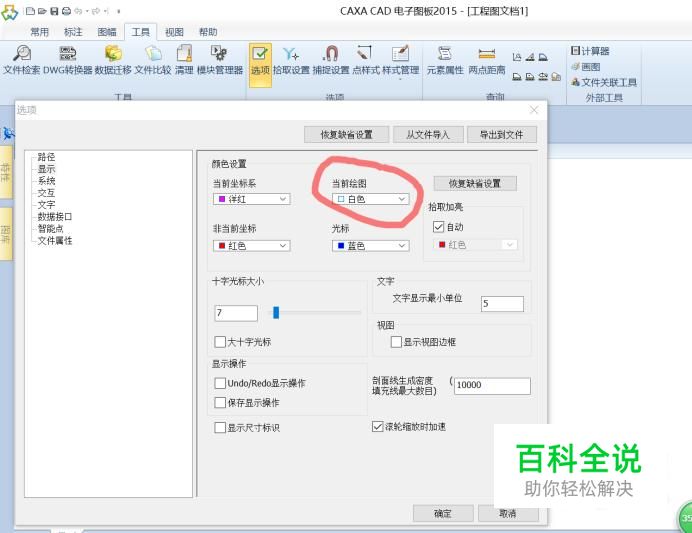This screenshot has width=692, height=533.
Task: Switch to the 常用 ribbon tab
Action: (39, 32)
